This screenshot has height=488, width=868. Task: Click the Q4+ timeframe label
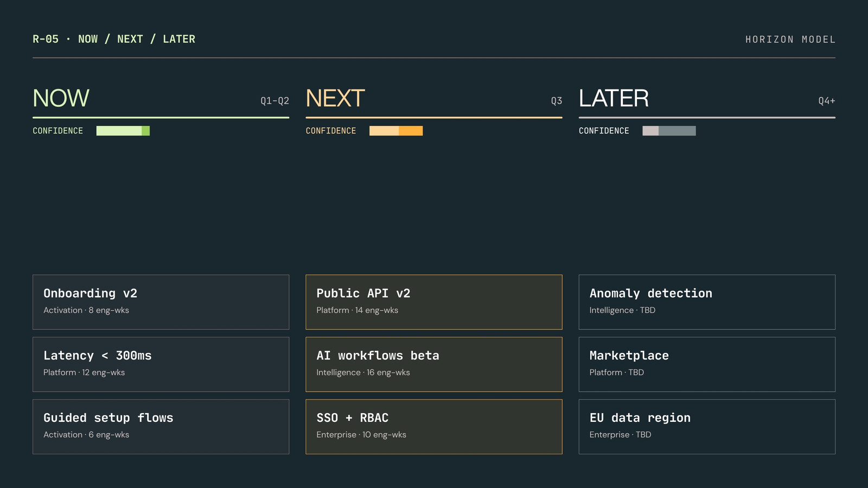point(827,101)
